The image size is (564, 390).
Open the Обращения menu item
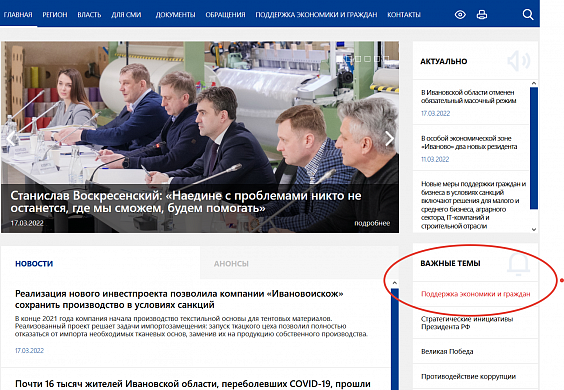tap(225, 15)
